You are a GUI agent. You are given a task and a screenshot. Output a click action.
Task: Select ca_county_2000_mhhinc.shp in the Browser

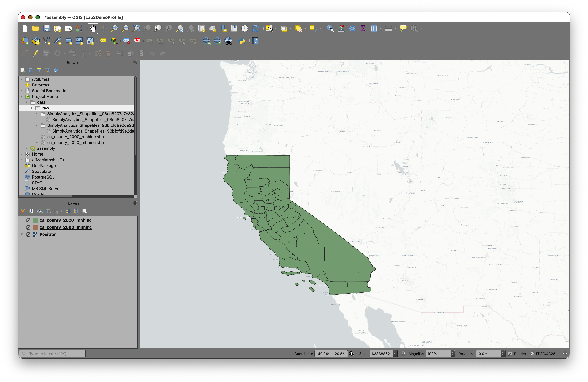point(75,137)
